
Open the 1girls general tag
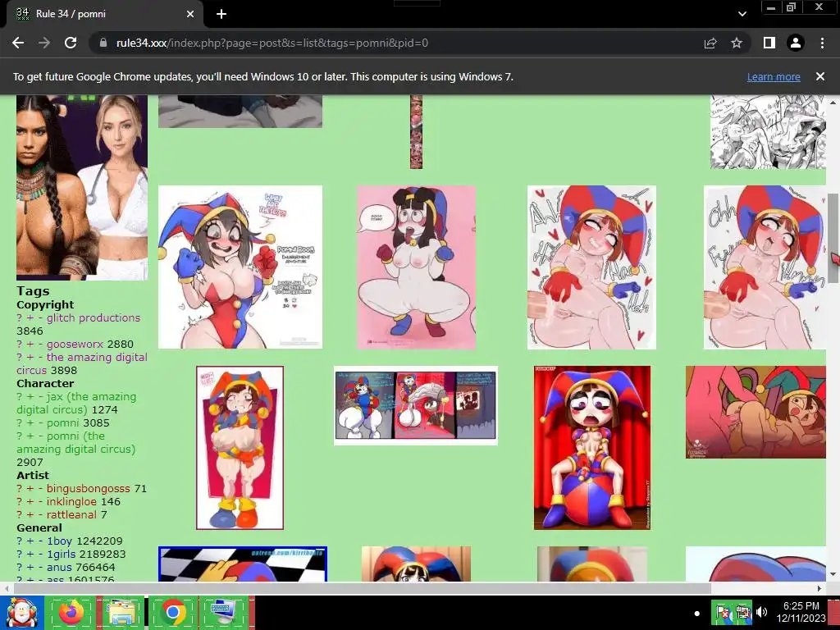(61, 554)
